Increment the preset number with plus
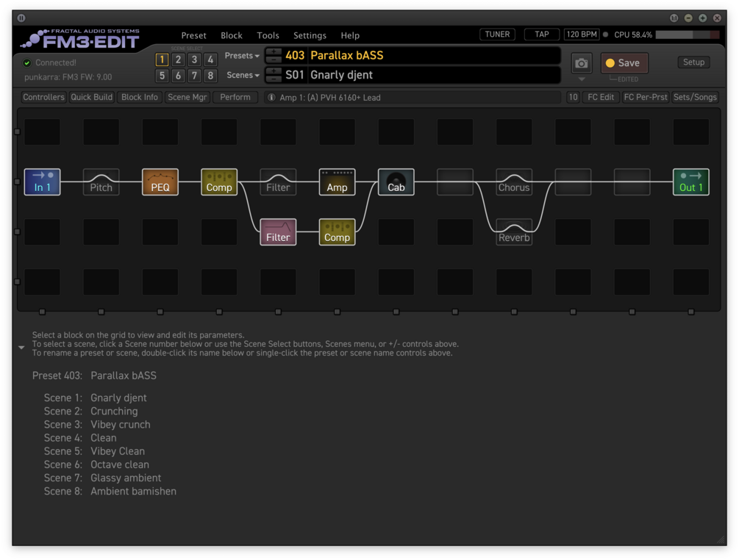 pyautogui.click(x=274, y=51)
